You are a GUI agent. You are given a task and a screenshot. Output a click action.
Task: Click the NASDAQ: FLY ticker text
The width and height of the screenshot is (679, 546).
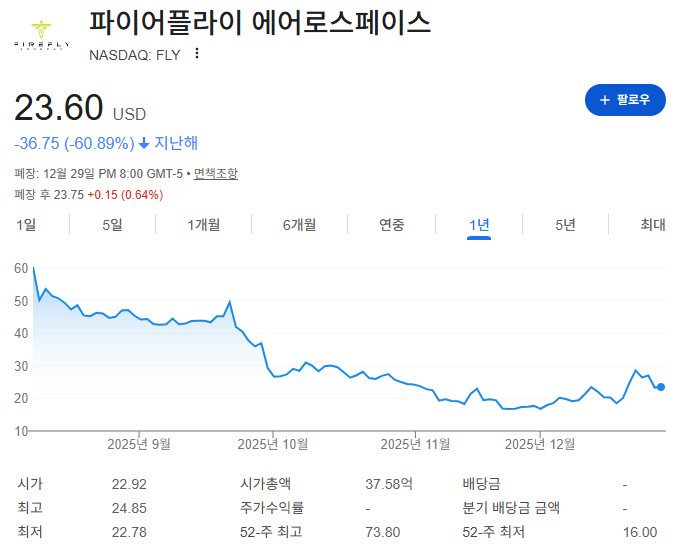135,55
